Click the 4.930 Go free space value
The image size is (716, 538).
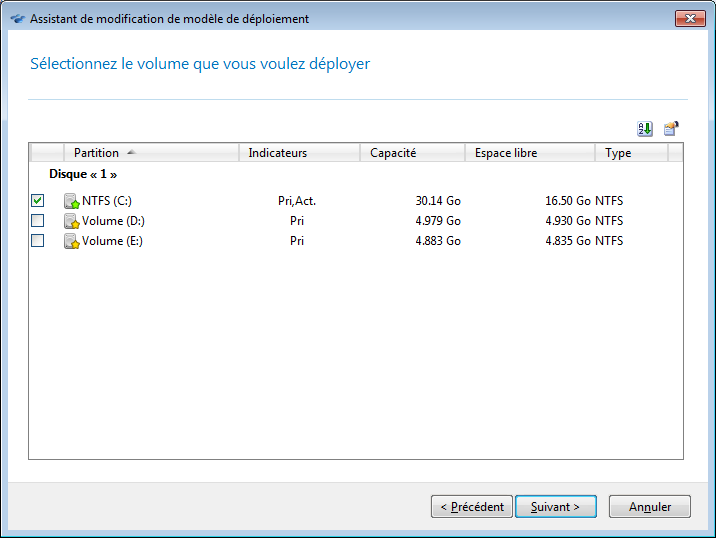coord(568,221)
